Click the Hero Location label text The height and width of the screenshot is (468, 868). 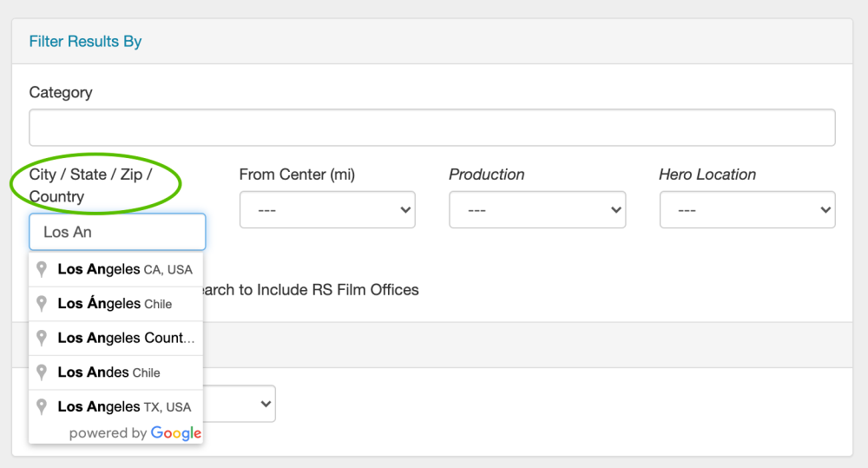[x=707, y=175]
